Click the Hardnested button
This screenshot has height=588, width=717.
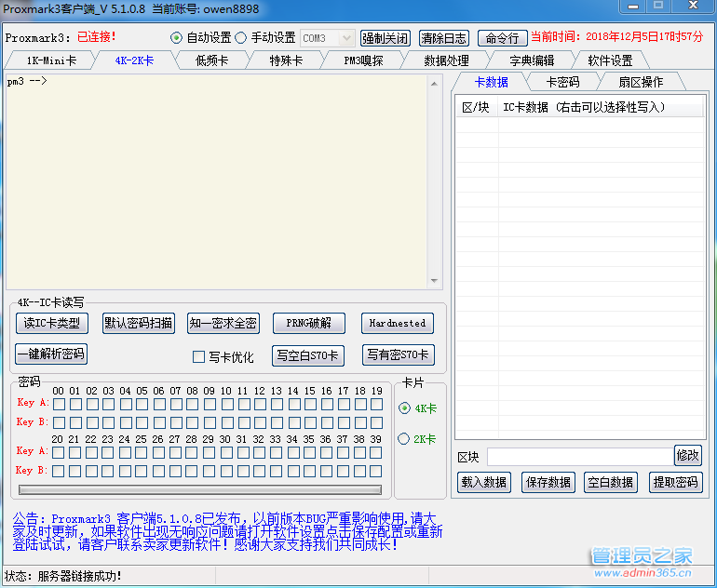click(398, 324)
